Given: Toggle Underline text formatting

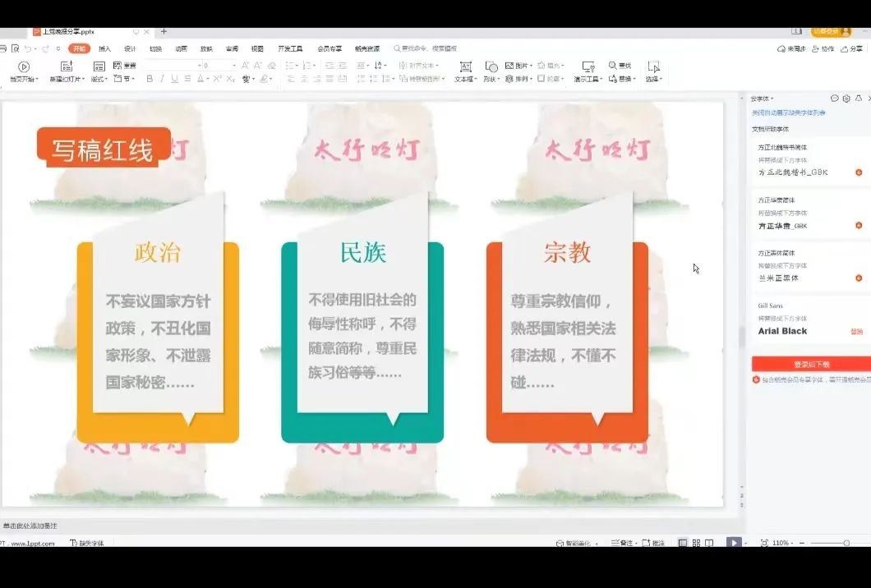Looking at the screenshot, I should point(175,79).
